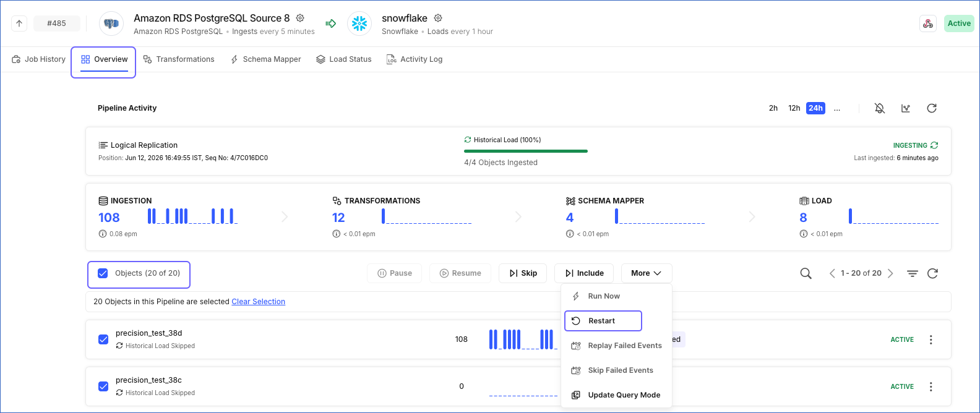980x413 pixels.
Task: Click the Schema Mapper epm info icon
Action: pos(570,234)
